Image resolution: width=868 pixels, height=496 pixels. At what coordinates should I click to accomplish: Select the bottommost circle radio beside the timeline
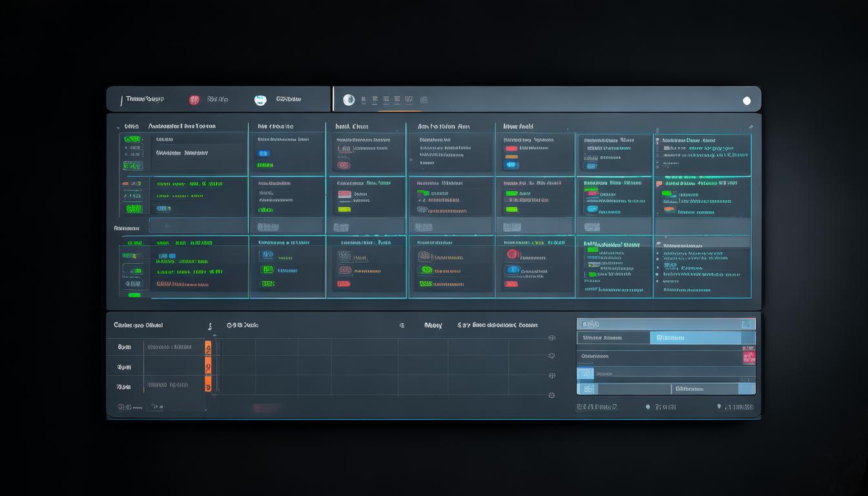coord(552,395)
